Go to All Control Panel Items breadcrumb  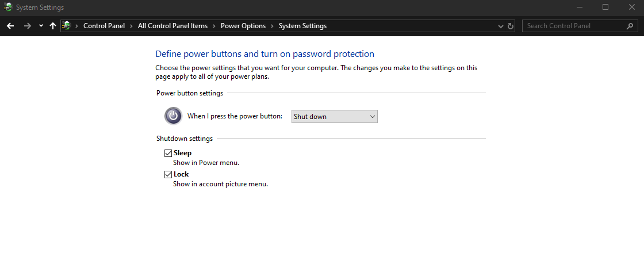click(x=172, y=26)
